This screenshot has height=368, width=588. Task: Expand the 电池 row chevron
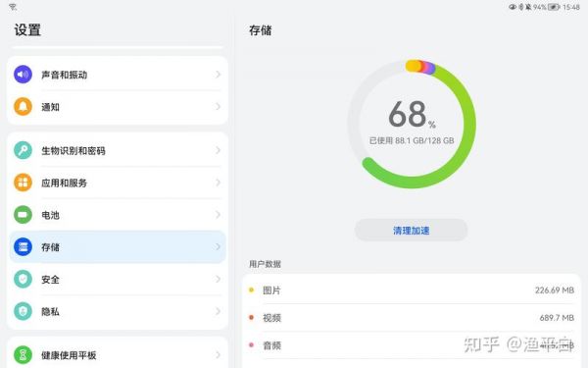coord(218,214)
